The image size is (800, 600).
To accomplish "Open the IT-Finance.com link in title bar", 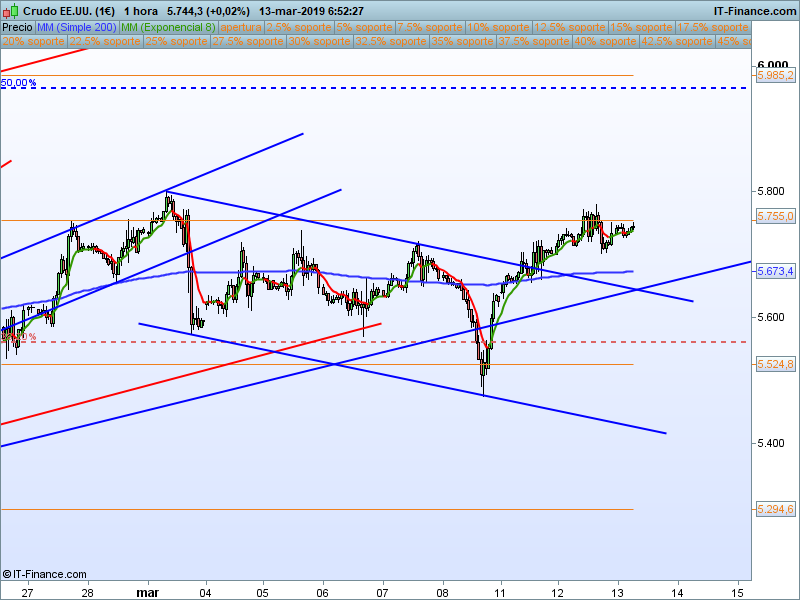I will point(755,11).
